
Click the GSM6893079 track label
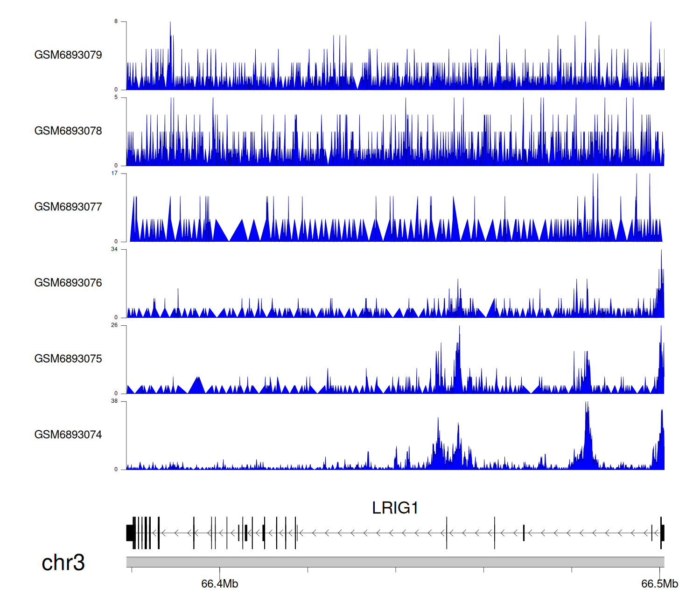pyautogui.click(x=68, y=55)
